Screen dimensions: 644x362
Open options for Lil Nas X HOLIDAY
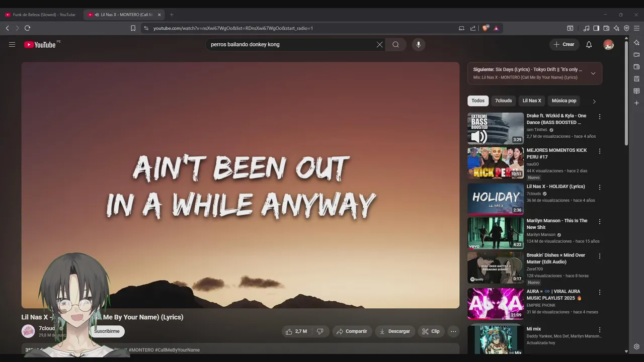(x=599, y=187)
